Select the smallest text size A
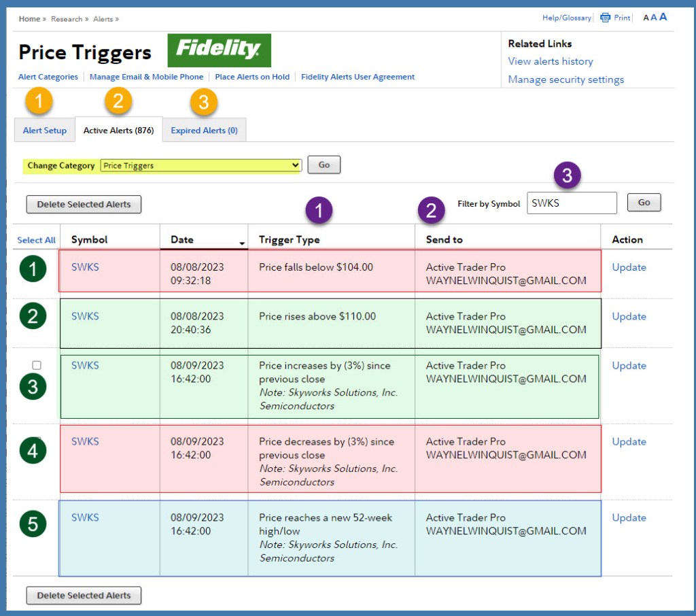696x616 pixels. (646, 18)
